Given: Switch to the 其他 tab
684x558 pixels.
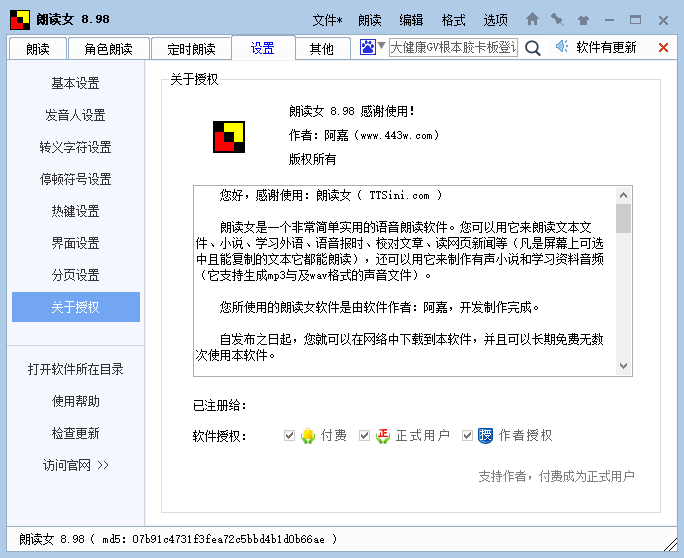Looking at the screenshot, I should pyautogui.click(x=322, y=49).
